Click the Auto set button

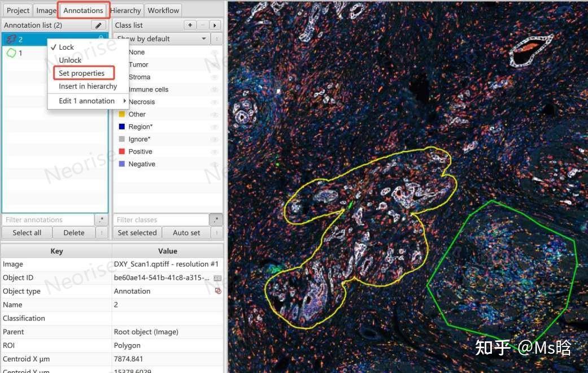tap(186, 233)
